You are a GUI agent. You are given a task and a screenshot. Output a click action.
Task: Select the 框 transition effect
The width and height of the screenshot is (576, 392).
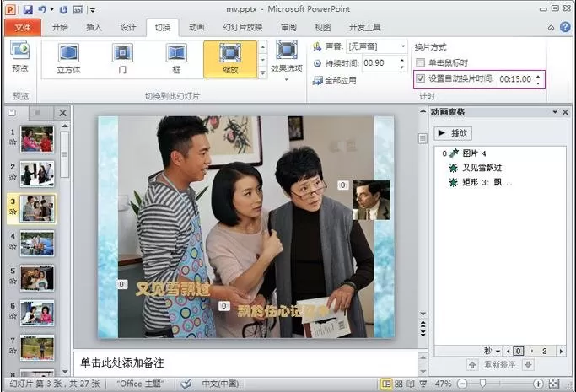[176, 59]
